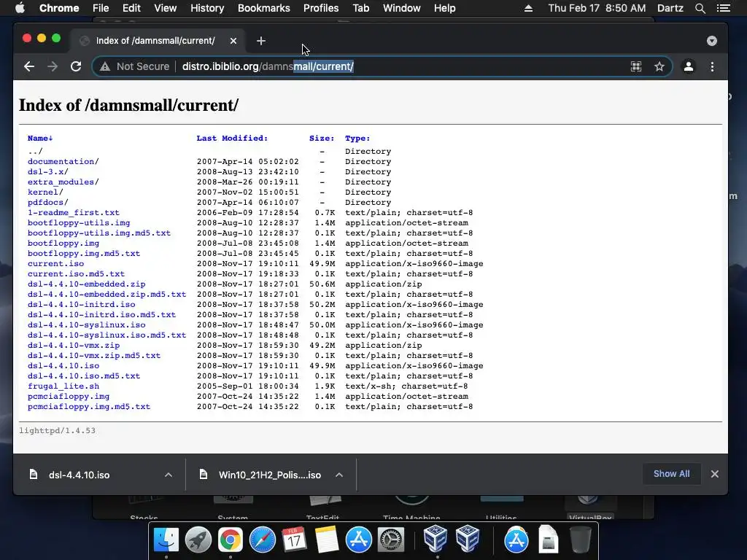
Task: Open Notes from the Dock
Action: [x=327, y=540]
